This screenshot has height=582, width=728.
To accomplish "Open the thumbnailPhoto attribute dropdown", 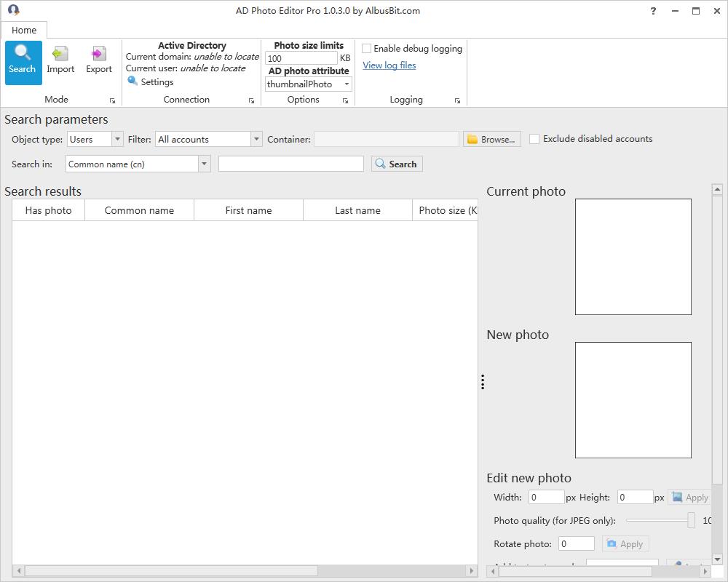I will click(346, 84).
